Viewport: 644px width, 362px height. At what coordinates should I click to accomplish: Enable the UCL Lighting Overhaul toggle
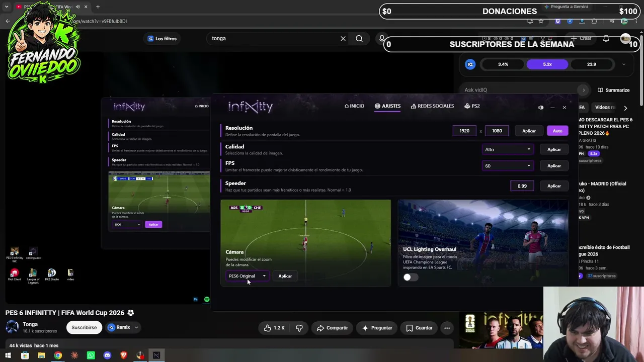pyautogui.click(x=410, y=277)
